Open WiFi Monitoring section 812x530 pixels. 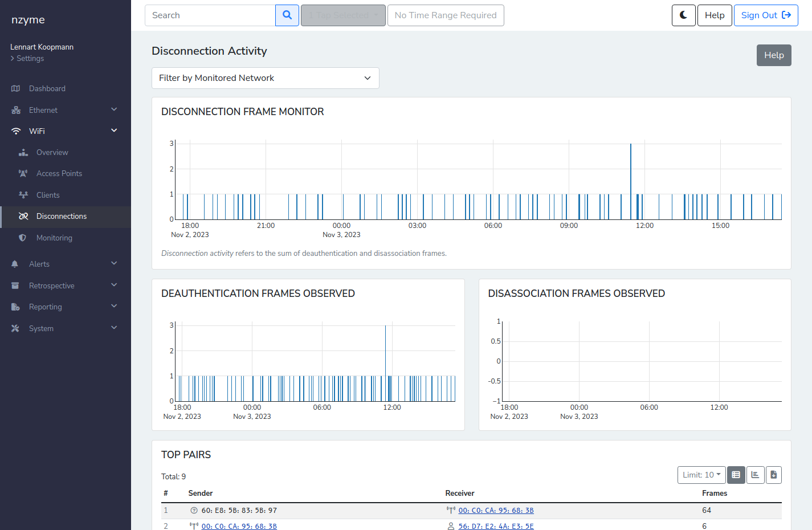click(54, 238)
